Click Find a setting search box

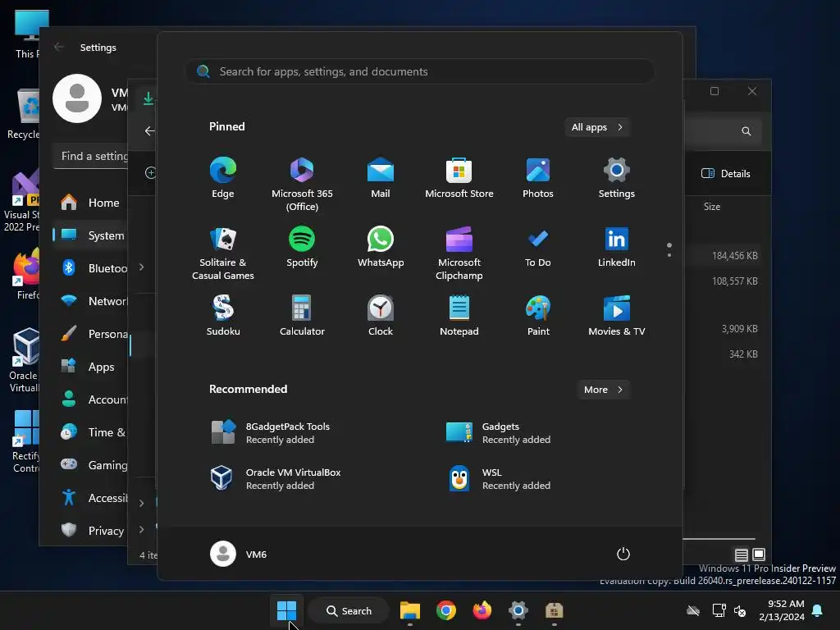tap(90, 156)
